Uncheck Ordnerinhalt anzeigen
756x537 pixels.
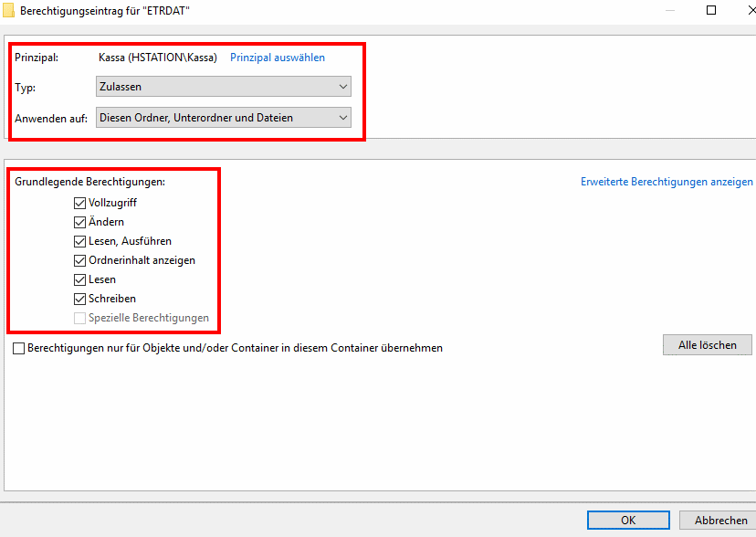click(80, 260)
